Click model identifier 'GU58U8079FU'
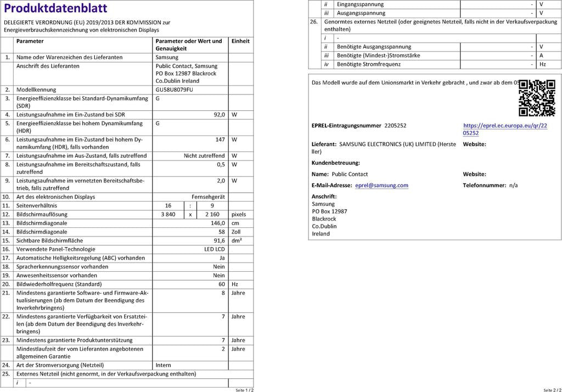Image resolution: width=562 pixels, height=392 pixels. [x=174, y=89]
